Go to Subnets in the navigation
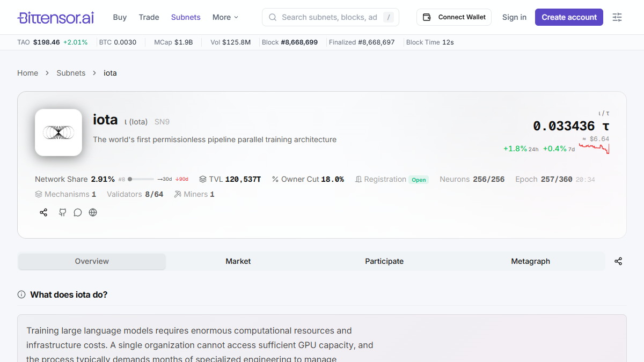 186,17
